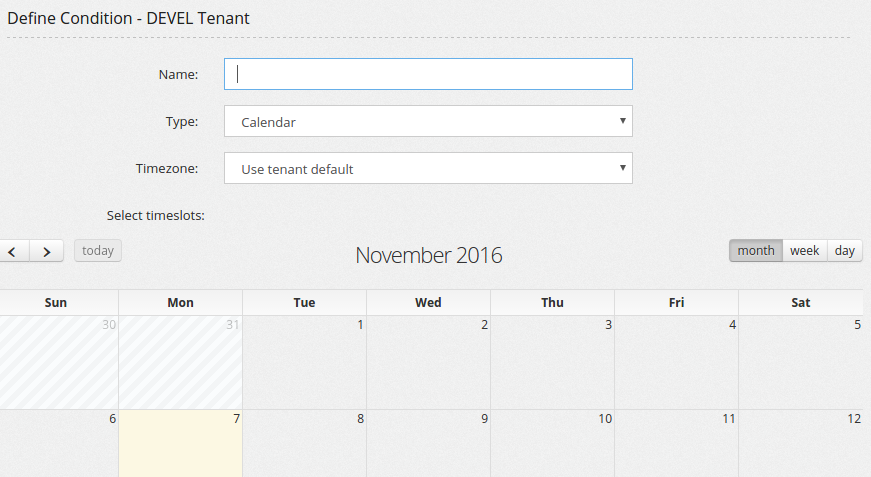Viewport: 871px width, 477px height.
Task: Select November 5 calendar cell
Action: tap(800, 363)
